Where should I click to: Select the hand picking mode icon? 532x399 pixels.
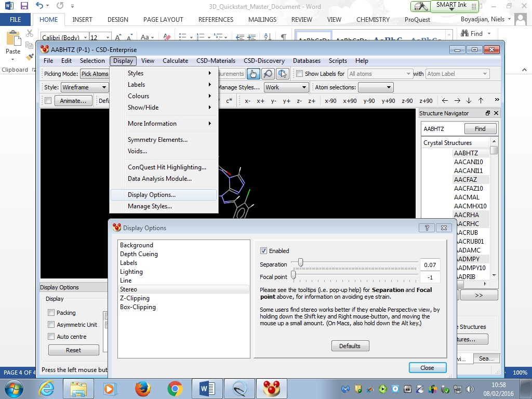253,74
